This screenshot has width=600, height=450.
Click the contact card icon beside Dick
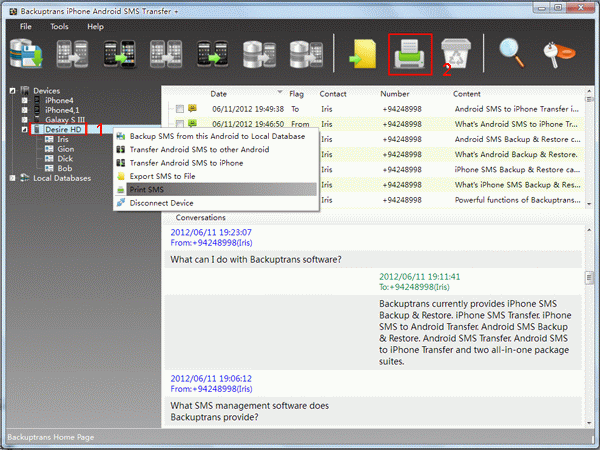coord(49,158)
